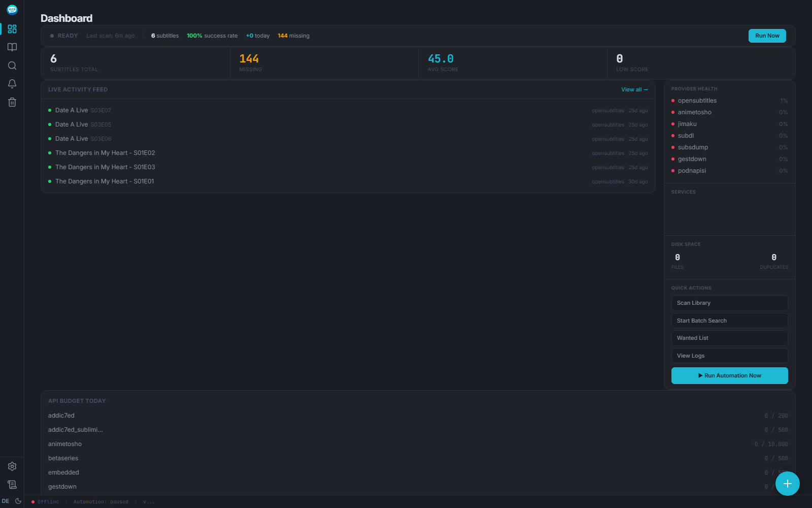Click the 100% success rate text
Screen dimensions: 812x508
click(x=212, y=36)
